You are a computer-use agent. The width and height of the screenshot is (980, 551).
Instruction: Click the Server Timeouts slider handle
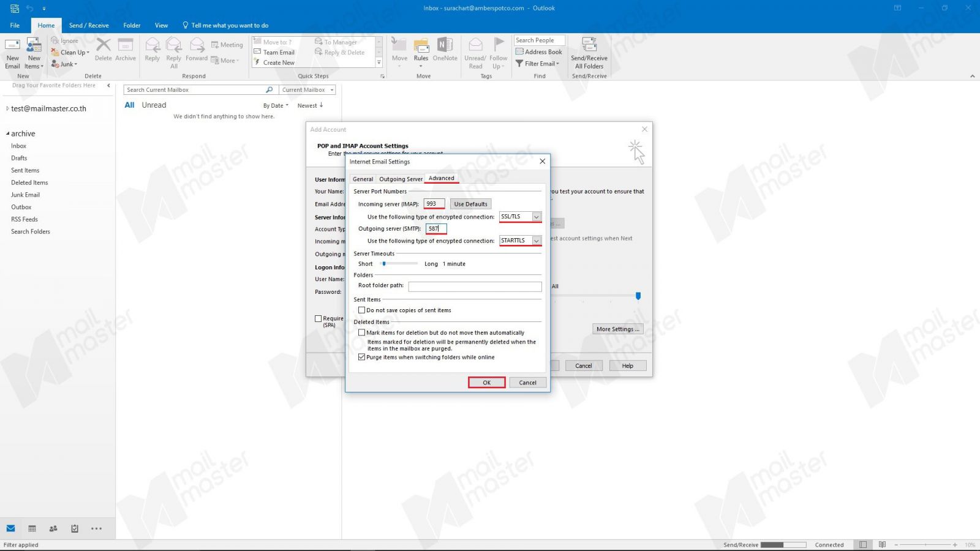384,264
